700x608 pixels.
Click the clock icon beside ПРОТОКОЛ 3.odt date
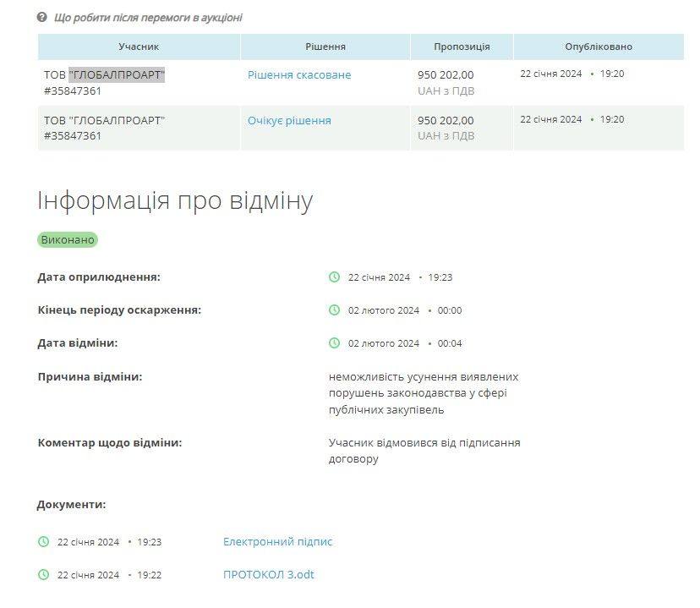coord(42,574)
